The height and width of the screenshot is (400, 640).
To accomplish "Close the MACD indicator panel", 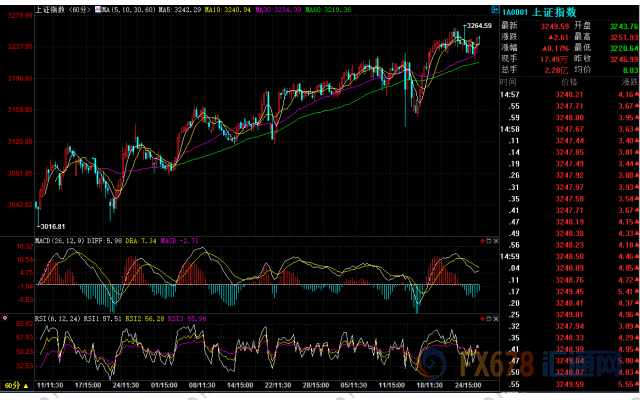I will pyautogui.click(x=496, y=241).
